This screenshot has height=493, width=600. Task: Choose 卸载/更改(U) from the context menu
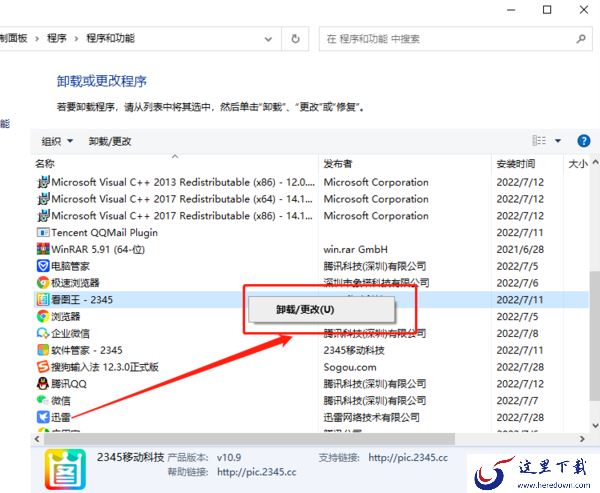pos(321,309)
